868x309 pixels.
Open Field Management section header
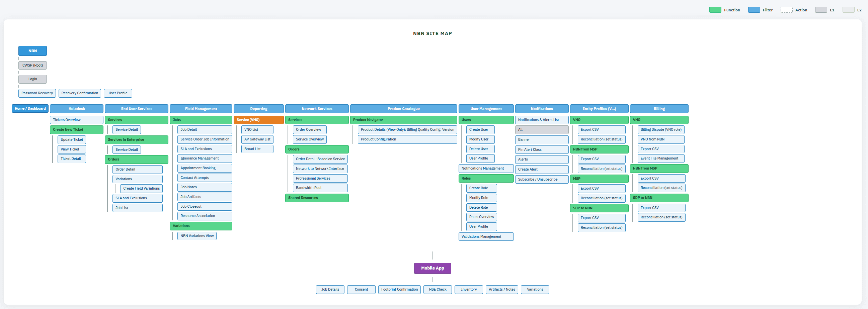[201, 109]
